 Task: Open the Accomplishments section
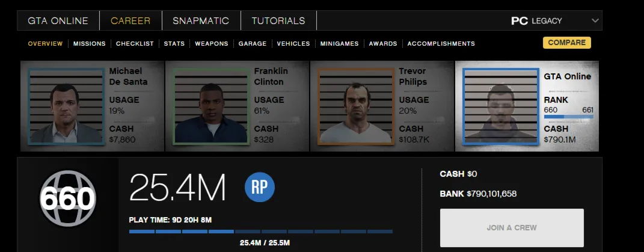coord(441,43)
